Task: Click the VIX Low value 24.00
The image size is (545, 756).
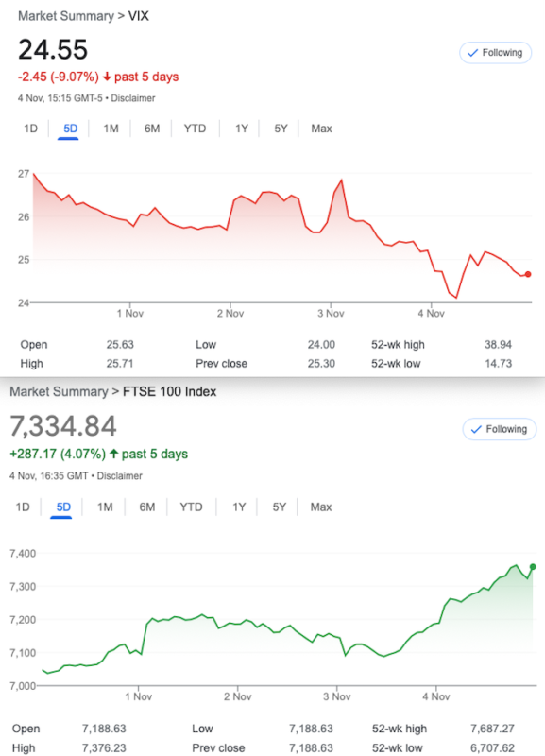Action: click(x=321, y=345)
